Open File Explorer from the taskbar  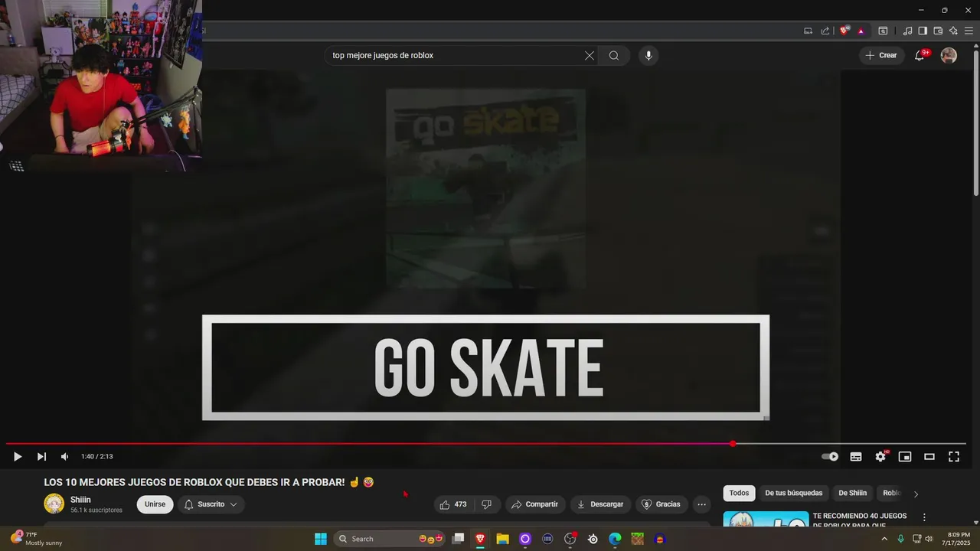[502, 539]
